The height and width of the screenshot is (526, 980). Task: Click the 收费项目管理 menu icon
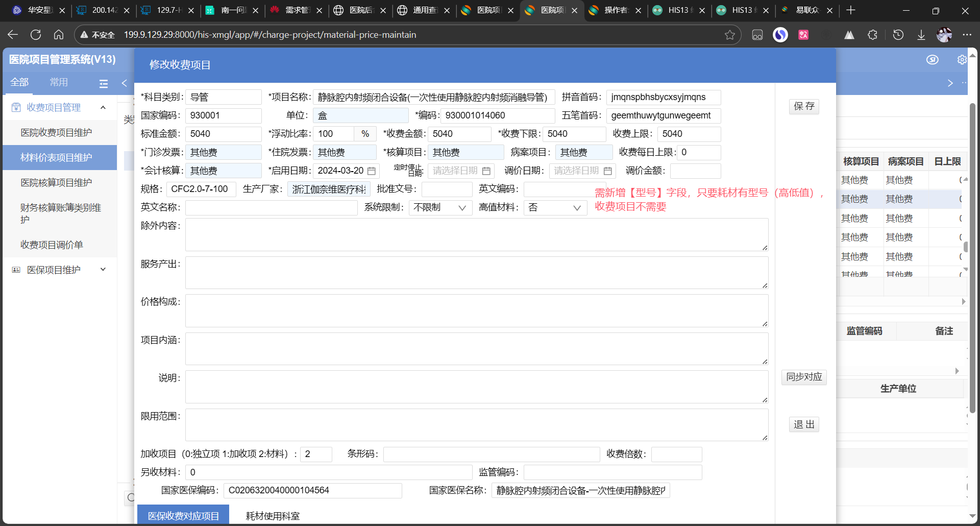click(x=16, y=107)
